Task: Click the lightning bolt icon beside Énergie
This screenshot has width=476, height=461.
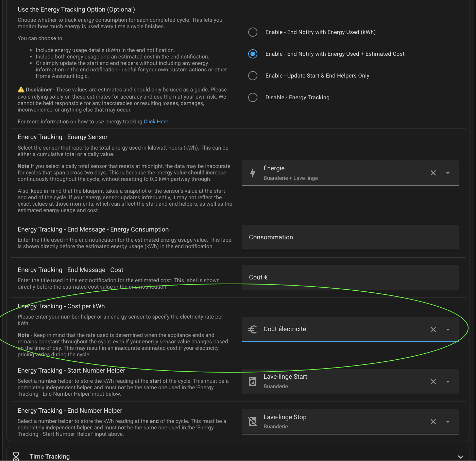Action: 253,173
